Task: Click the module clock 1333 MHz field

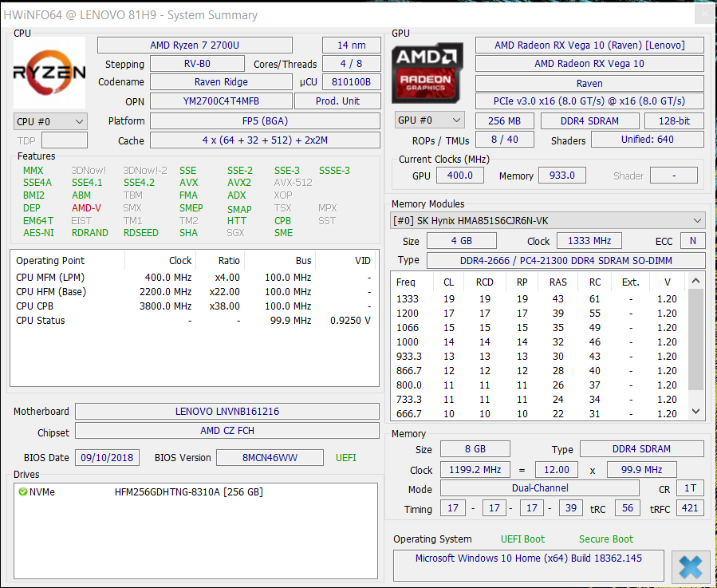Action: [x=589, y=241]
